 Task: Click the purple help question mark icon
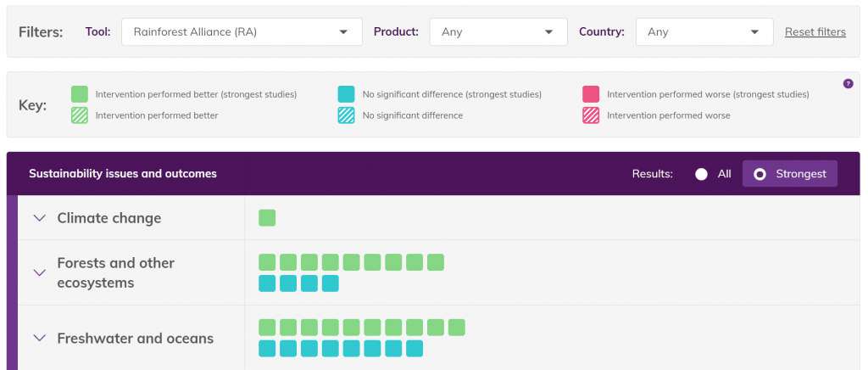(848, 83)
